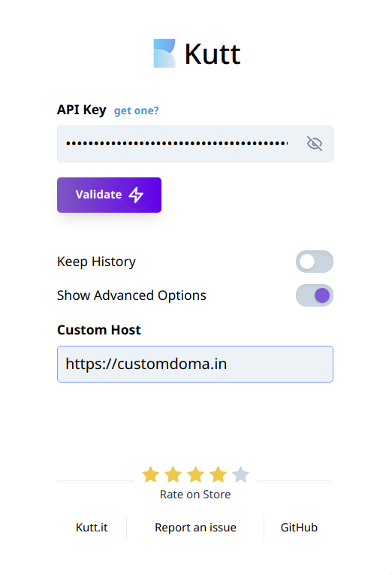The width and height of the screenshot is (392, 575).
Task: Open the Kutt.it footer link
Action: [x=92, y=528]
